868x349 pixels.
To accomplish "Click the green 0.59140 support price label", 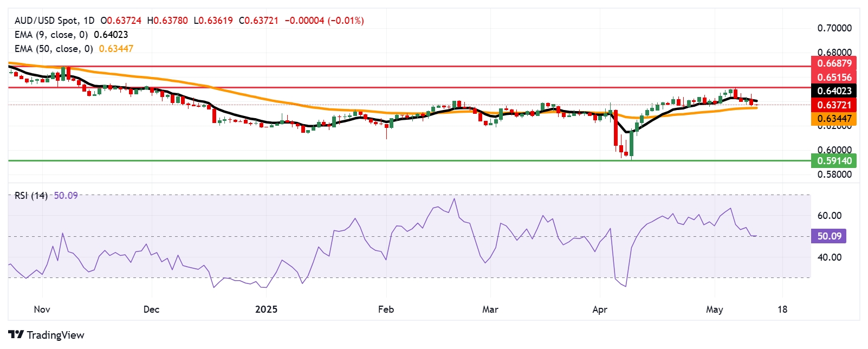I will (x=834, y=160).
